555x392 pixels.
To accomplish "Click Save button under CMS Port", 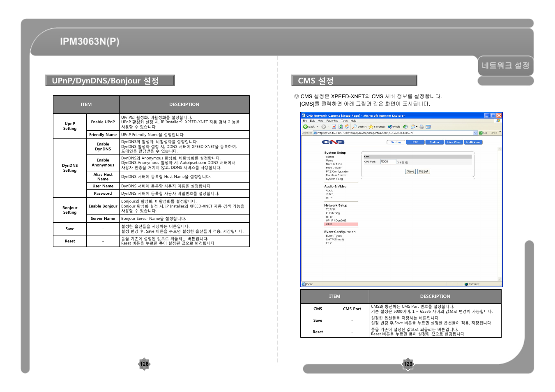I will pos(410,171).
